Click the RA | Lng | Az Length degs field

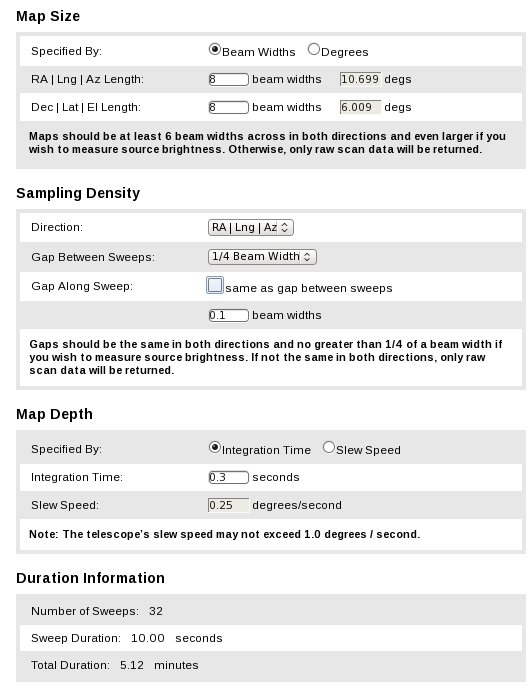pyautogui.click(x=360, y=79)
